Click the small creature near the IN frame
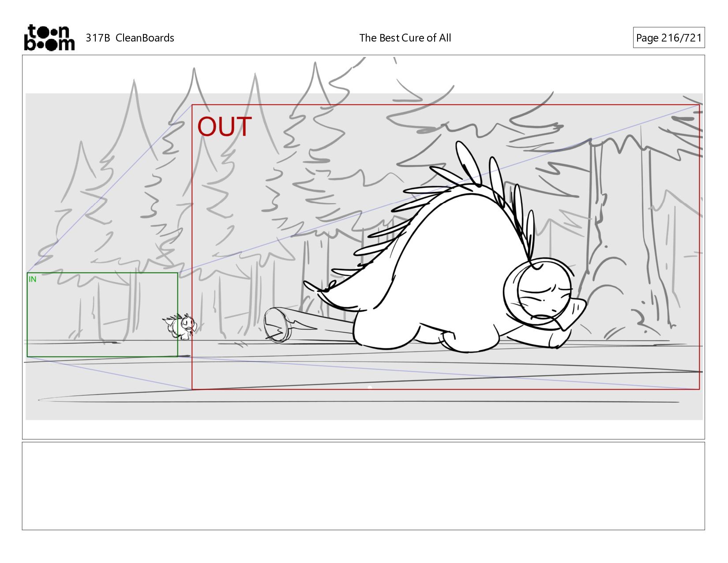This screenshot has height=563, width=728. pyautogui.click(x=180, y=326)
